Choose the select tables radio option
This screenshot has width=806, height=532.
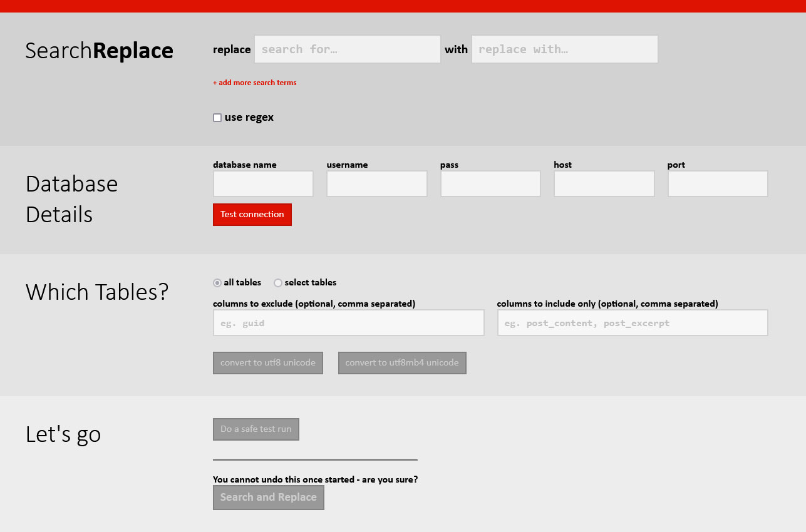278,283
